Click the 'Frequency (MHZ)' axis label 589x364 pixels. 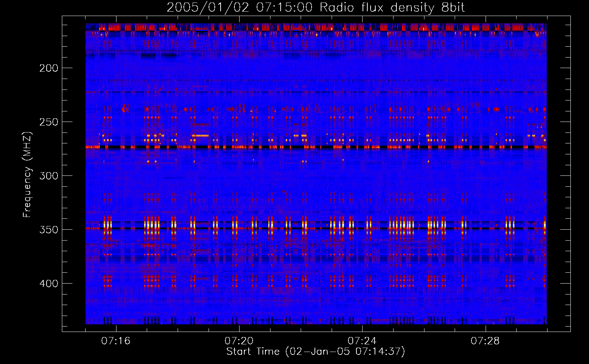click(27, 174)
